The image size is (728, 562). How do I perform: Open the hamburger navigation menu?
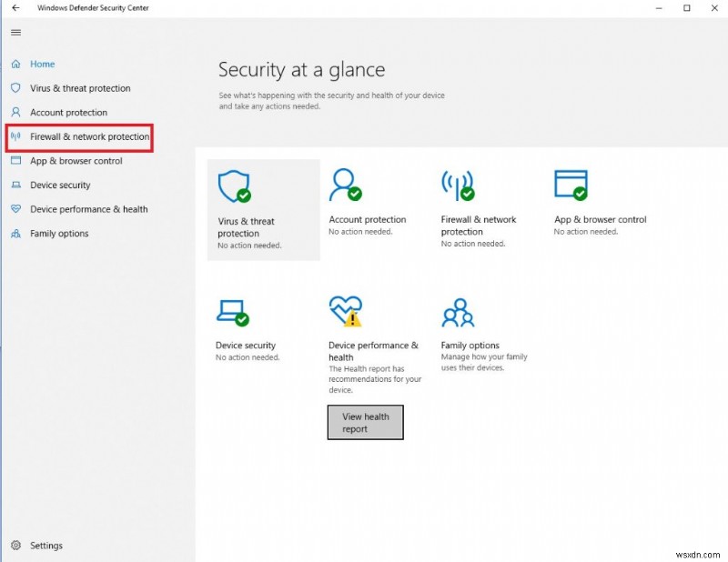pos(15,33)
